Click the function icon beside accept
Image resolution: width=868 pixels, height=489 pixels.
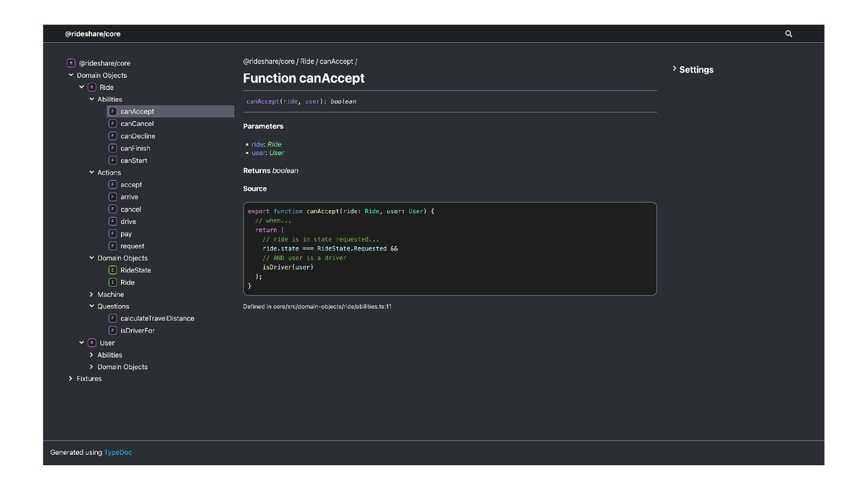(113, 185)
